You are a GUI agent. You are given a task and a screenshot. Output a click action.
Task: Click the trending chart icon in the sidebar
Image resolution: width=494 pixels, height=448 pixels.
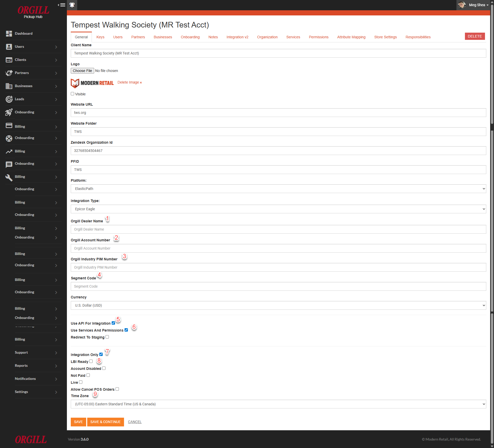(x=9, y=152)
